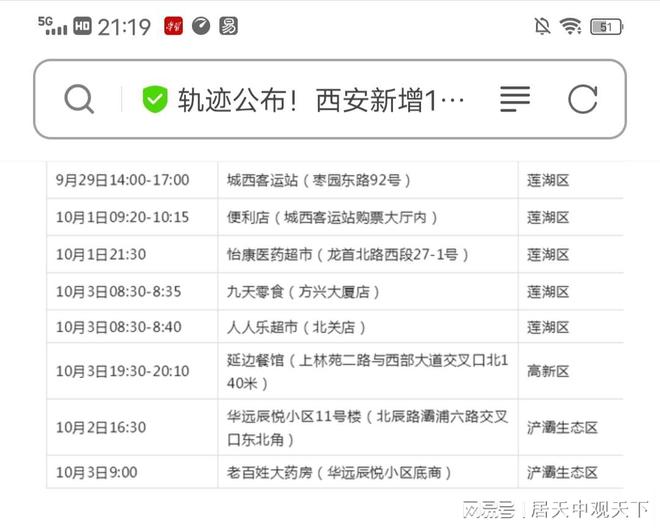Select 莲湖区 in the 九天零食 row
The image size is (660, 528).
[x=571, y=291]
